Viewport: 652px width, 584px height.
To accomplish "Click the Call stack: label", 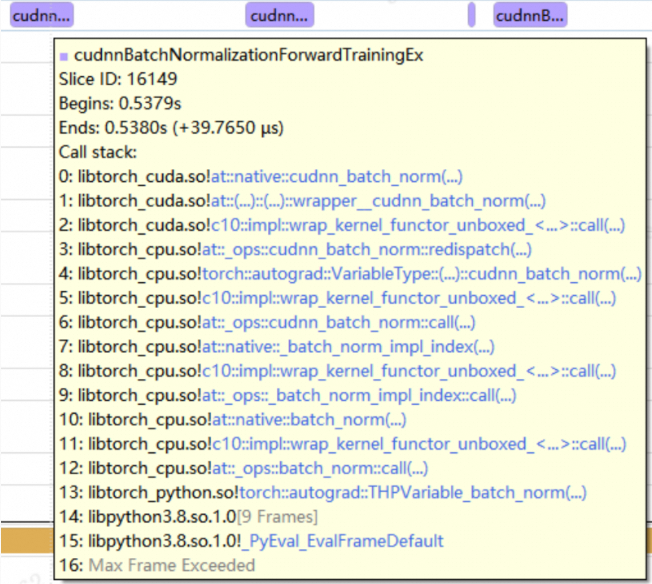I will [98, 152].
